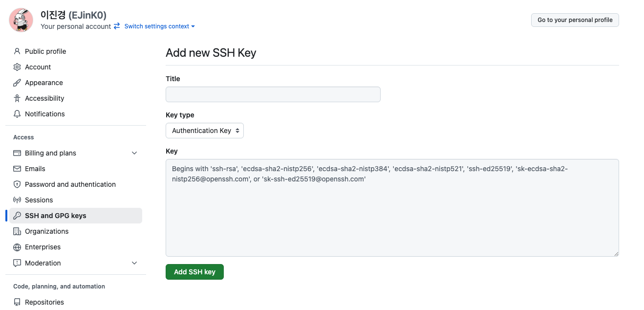Screen dimensions: 644x310
Task: Click the Enterprises globe icon
Action: click(17, 247)
